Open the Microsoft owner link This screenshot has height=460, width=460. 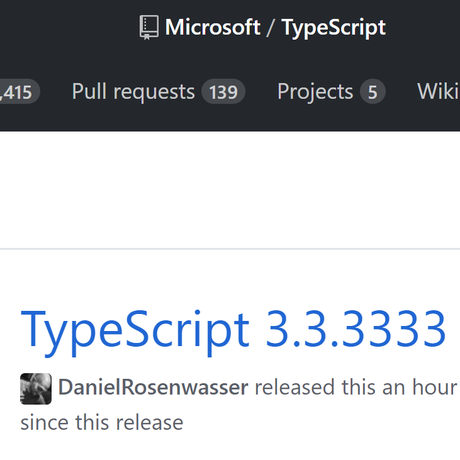pyautogui.click(x=213, y=27)
